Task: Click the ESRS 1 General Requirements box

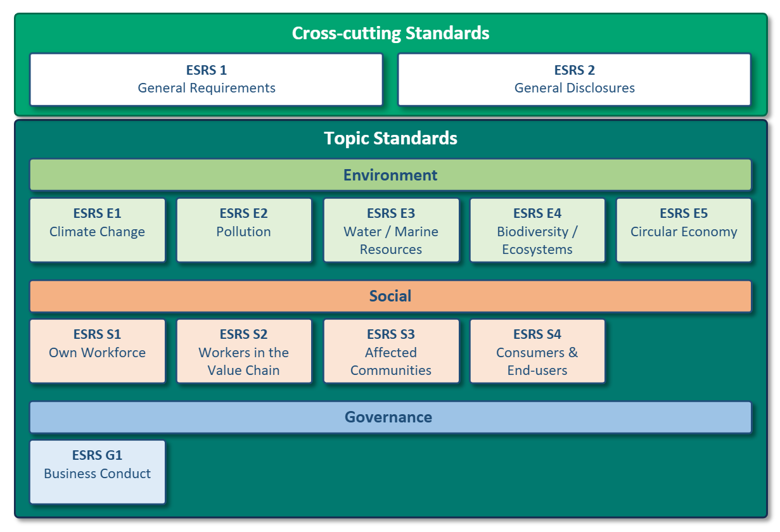Action: tap(207, 79)
